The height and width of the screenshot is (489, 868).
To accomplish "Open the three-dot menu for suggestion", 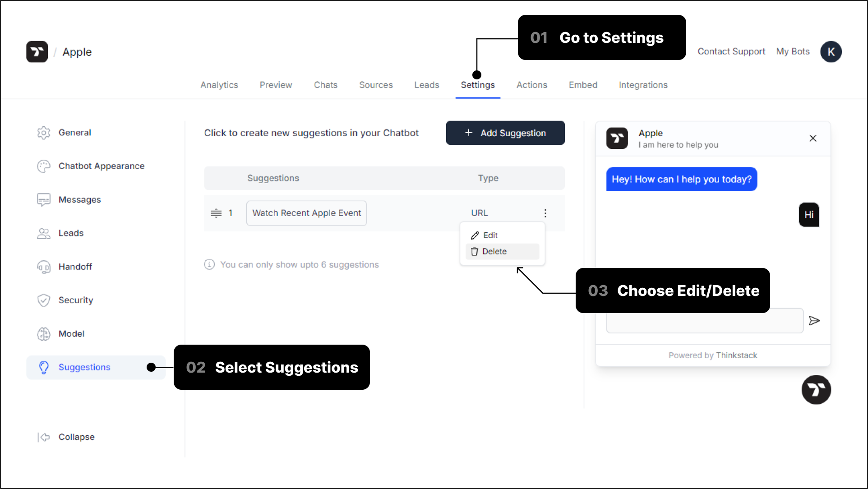I will pyautogui.click(x=545, y=213).
